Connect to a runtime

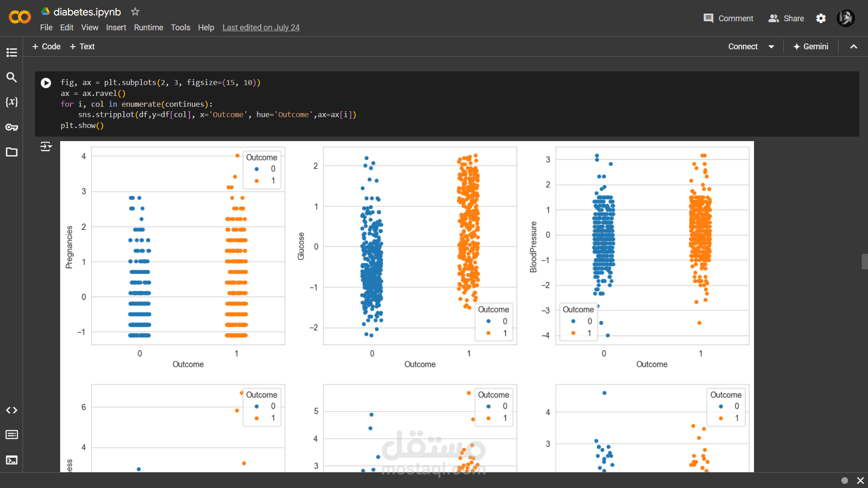743,47
